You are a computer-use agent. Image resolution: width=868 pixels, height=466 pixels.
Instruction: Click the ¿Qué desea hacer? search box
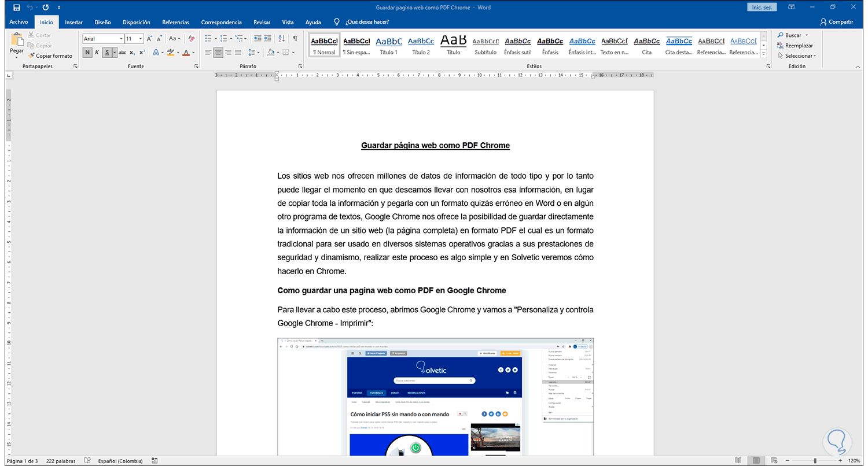(x=367, y=22)
